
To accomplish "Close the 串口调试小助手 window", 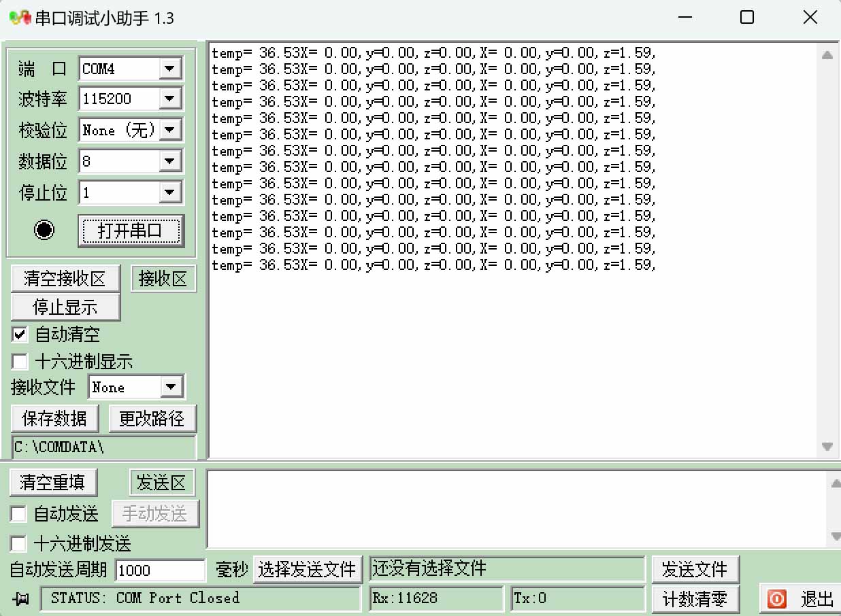I will coord(810,18).
